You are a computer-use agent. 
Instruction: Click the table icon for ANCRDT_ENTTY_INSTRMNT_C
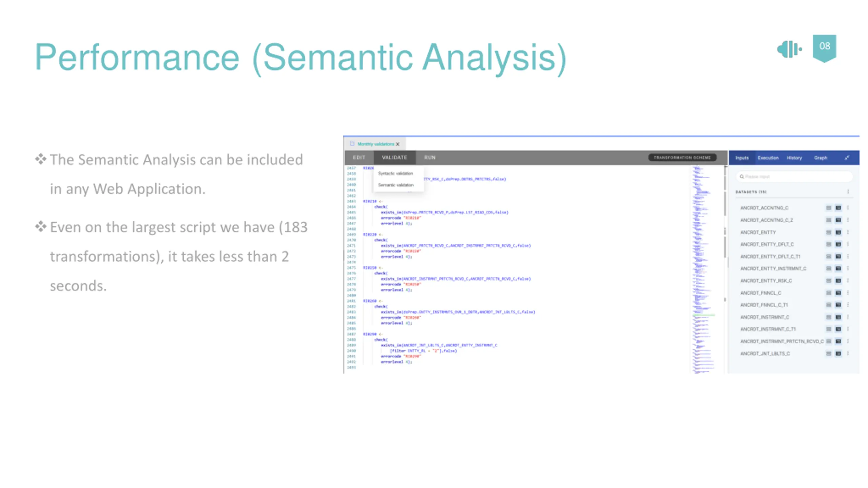click(828, 268)
